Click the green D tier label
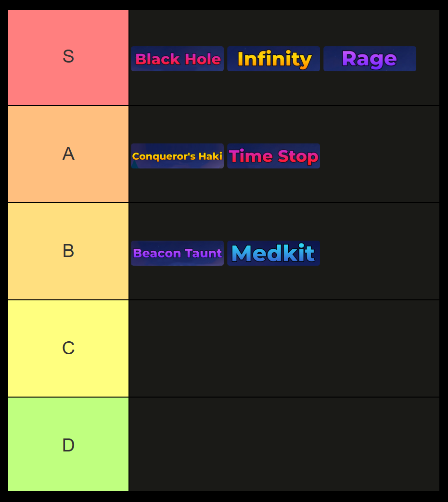The height and width of the screenshot is (502, 448). pyautogui.click(x=68, y=445)
